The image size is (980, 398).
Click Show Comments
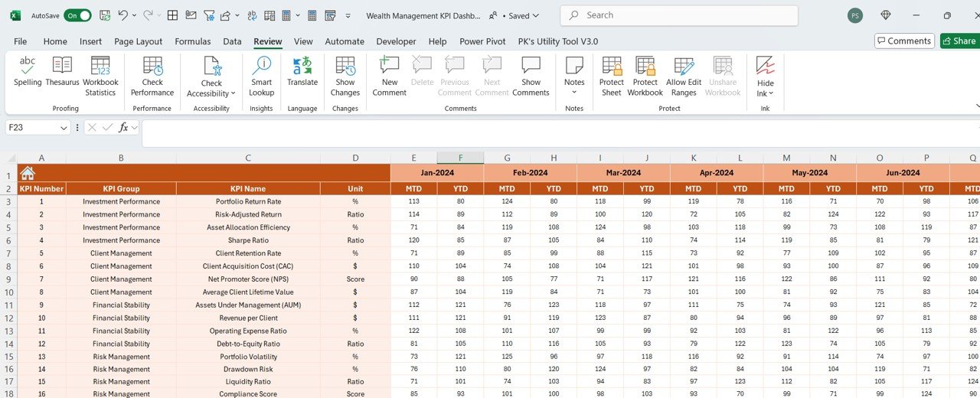pyautogui.click(x=531, y=77)
